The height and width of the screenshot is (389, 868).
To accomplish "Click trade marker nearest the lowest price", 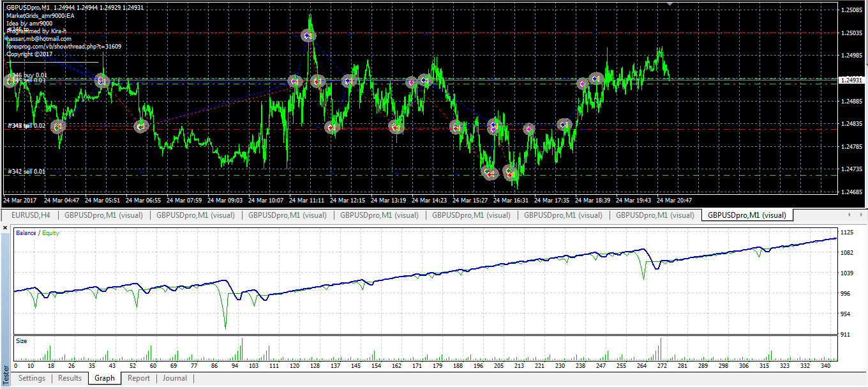I will click(x=511, y=173).
